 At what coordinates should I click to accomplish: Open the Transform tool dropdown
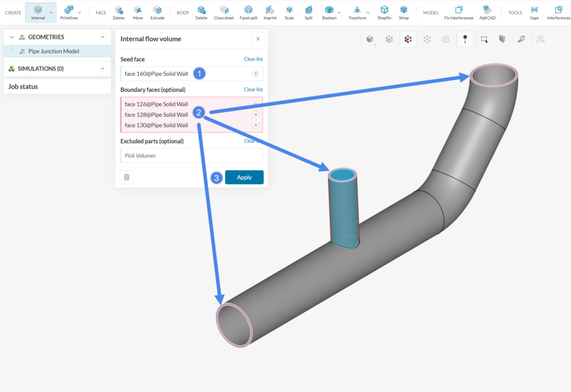point(368,12)
